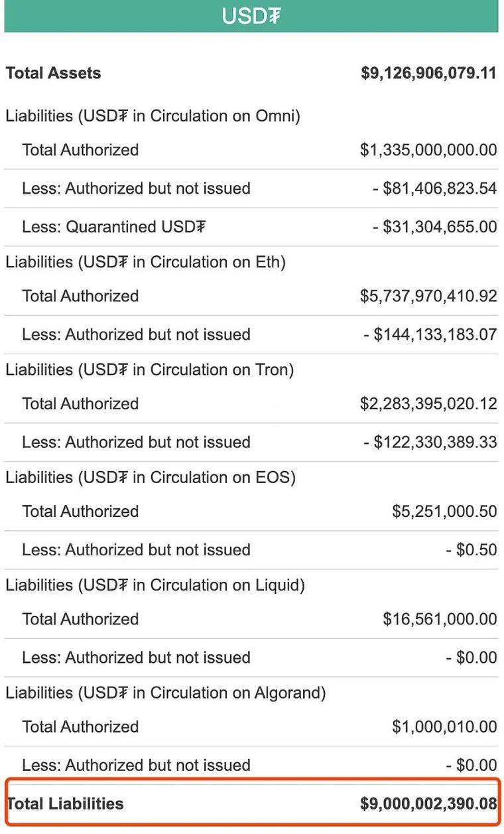Select the Omni circulation liabilities heading

point(153,116)
